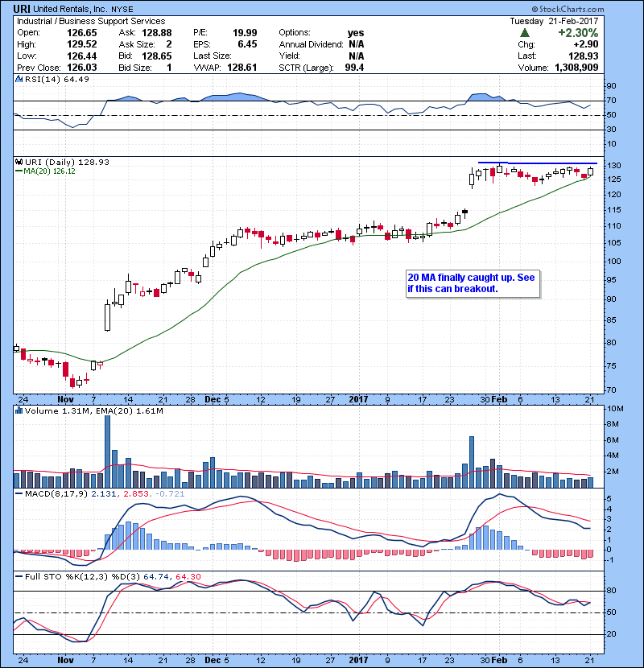Click the 100 price axis label
644x668 pixels.
[614, 262]
